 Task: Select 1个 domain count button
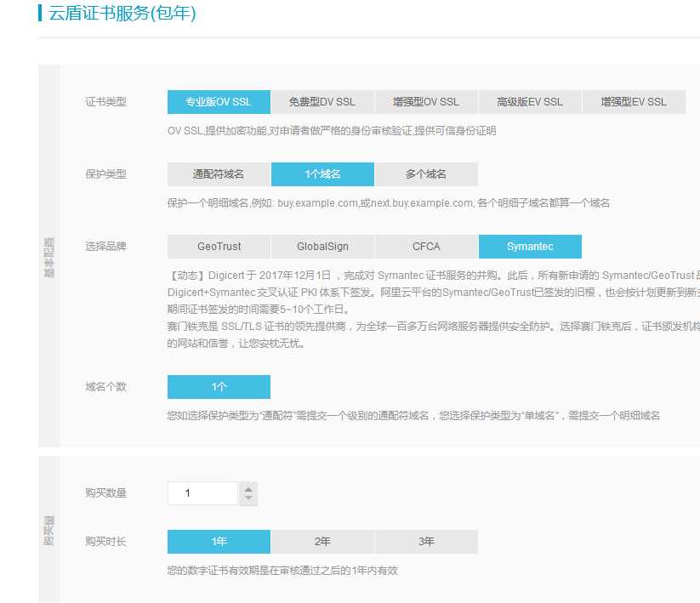(x=219, y=386)
